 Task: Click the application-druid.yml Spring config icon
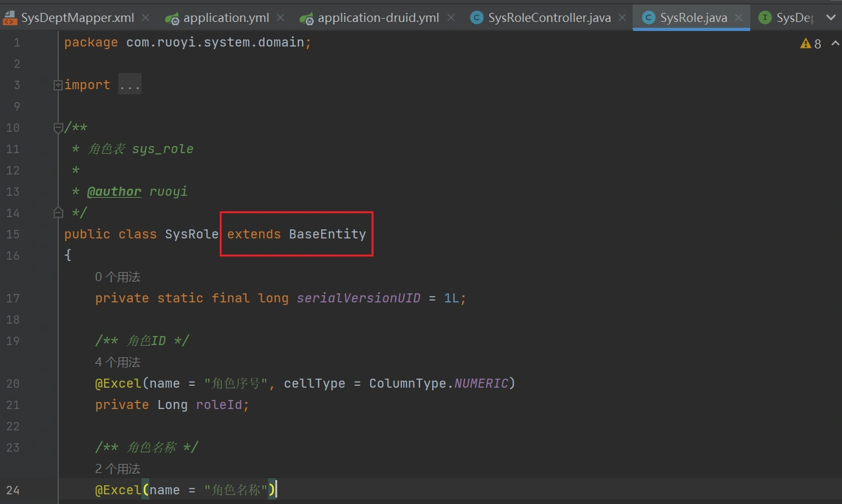[x=306, y=18]
